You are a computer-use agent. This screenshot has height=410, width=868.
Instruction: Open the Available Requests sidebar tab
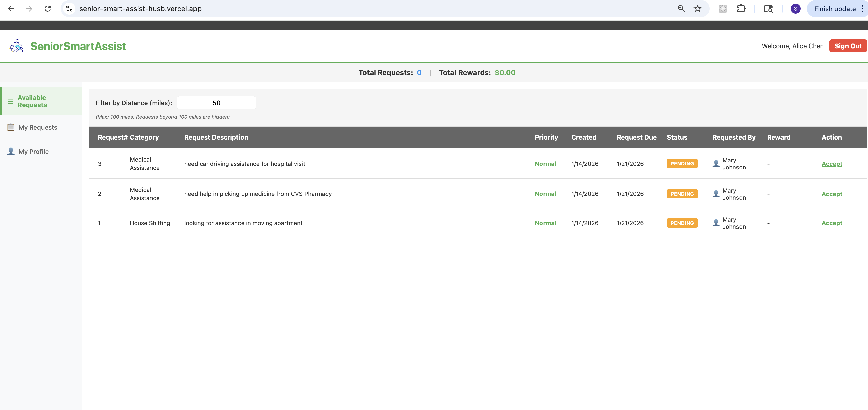coord(32,101)
